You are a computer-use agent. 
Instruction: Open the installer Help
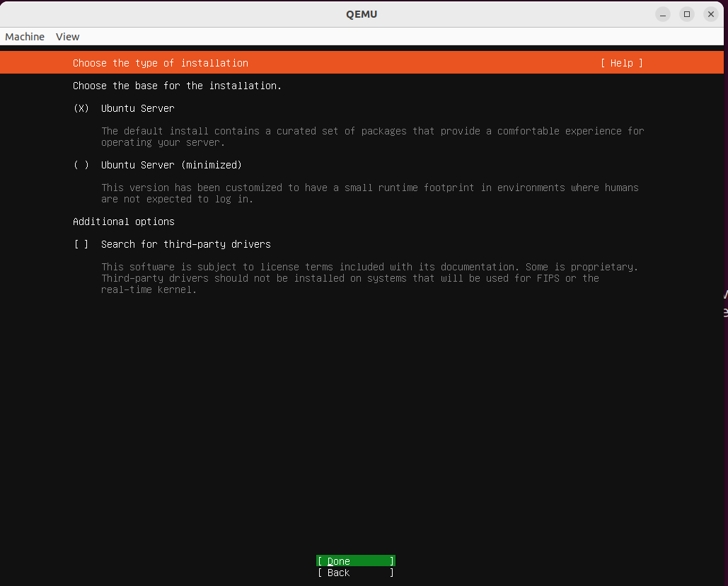click(x=621, y=63)
